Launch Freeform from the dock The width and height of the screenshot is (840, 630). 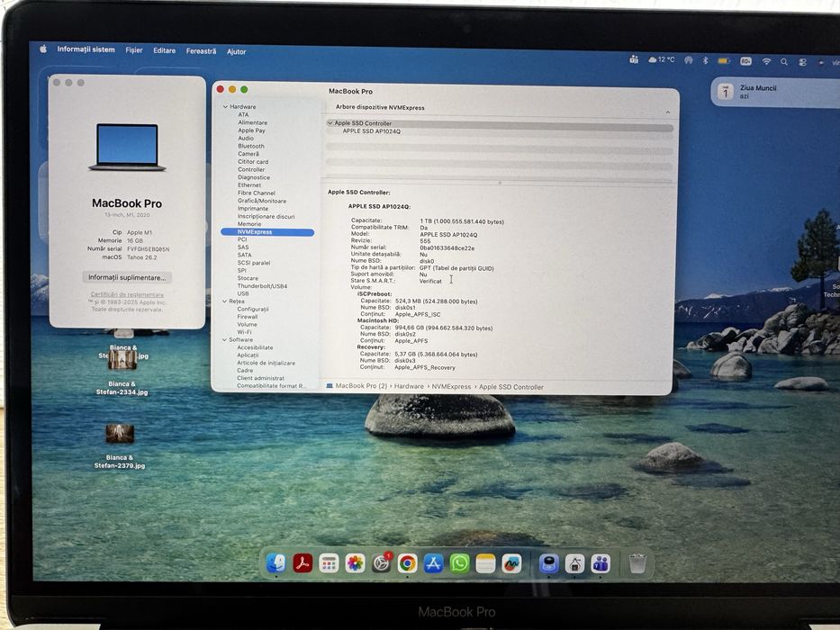pos(511,563)
